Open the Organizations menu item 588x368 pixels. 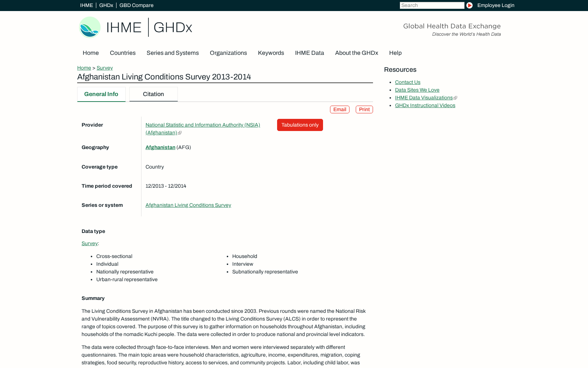tap(228, 53)
